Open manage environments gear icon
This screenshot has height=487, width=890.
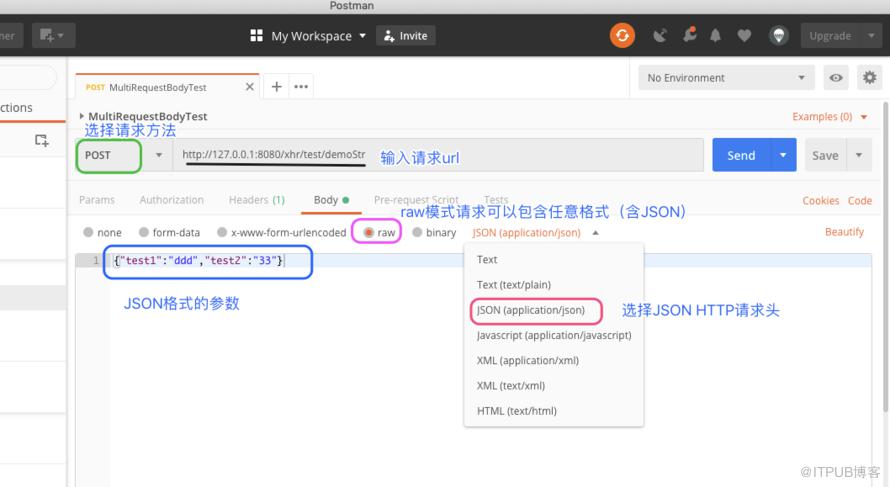point(869,77)
